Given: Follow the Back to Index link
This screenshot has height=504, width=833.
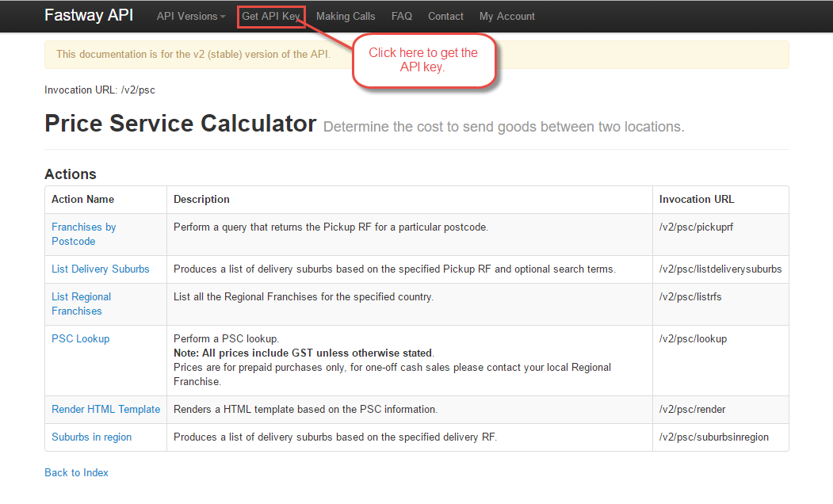Looking at the screenshot, I should click(x=77, y=472).
